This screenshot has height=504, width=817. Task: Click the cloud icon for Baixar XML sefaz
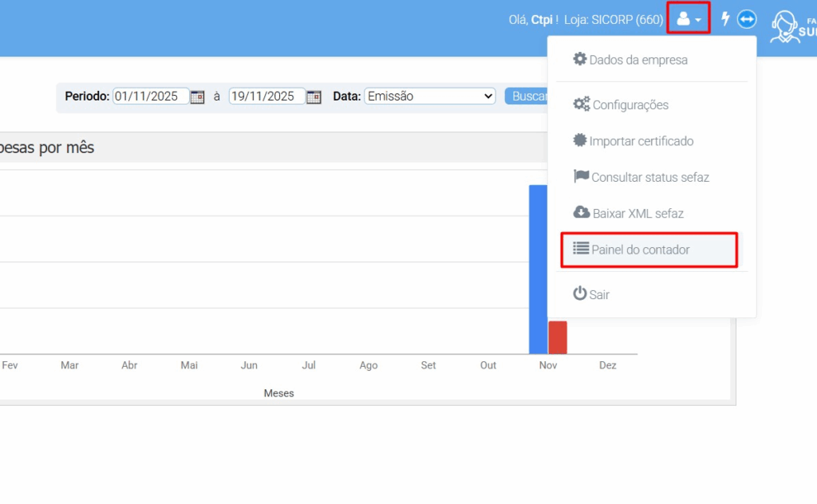[582, 213]
